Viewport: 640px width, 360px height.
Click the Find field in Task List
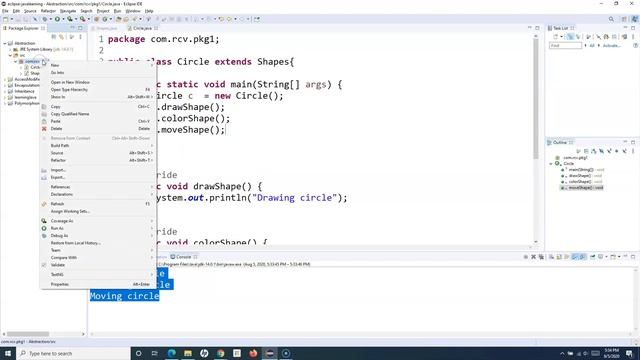pyautogui.click(x=565, y=46)
